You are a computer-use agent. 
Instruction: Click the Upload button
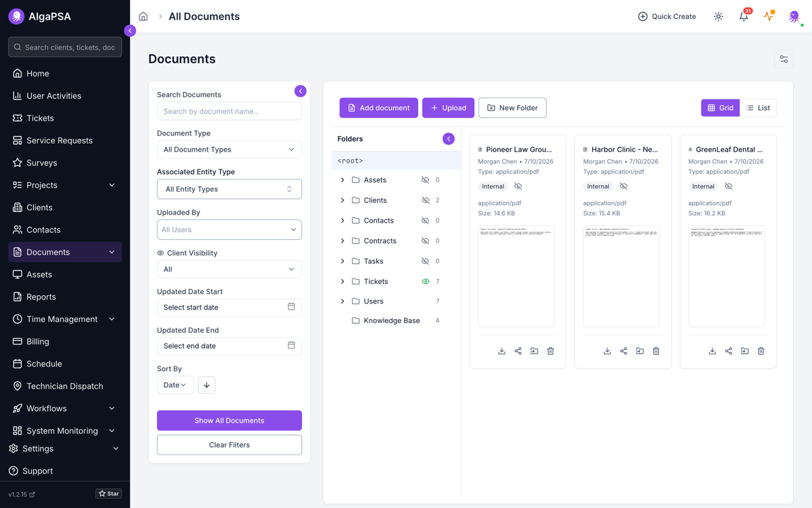point(448,108)
